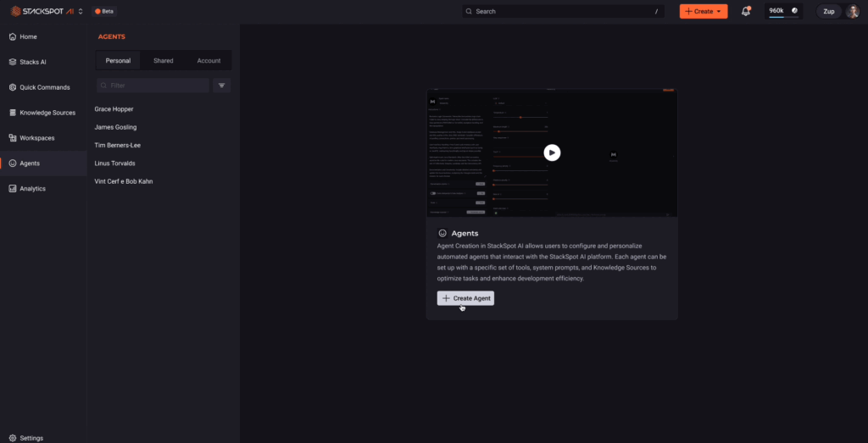The image size is (868, 443).
Task: Open Analytics section
Action: [x=43, y=189]
